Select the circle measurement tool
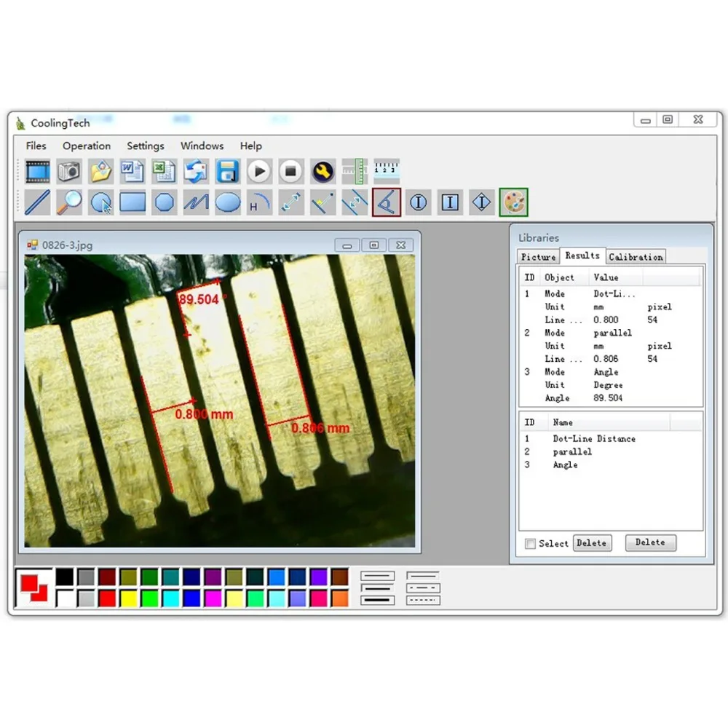Viewport: 728px width, 728px height. pos(100,202)
